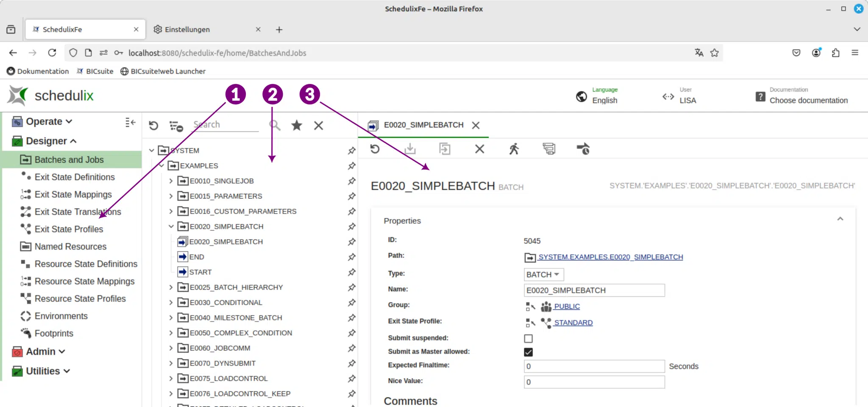Click the search magnifier icon
Image resolution: width=868 pixels, height=407 pixels.
click(275, 125)
